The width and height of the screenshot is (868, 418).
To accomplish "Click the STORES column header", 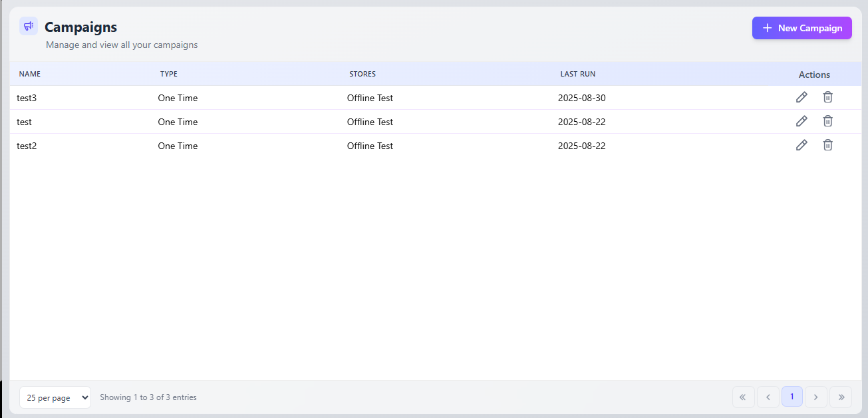I will point(362,74).
